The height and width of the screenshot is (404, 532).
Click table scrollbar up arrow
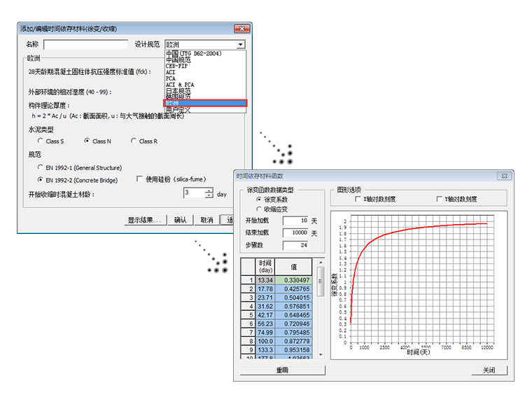(321, 263)
